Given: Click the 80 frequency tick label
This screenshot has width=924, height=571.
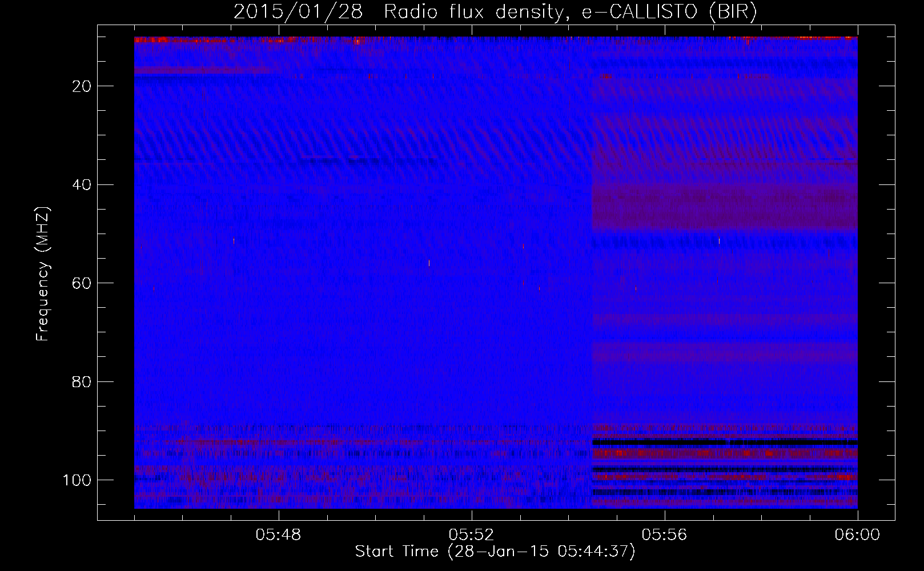Looking at the screenshot, I should [x=82, y=382].
